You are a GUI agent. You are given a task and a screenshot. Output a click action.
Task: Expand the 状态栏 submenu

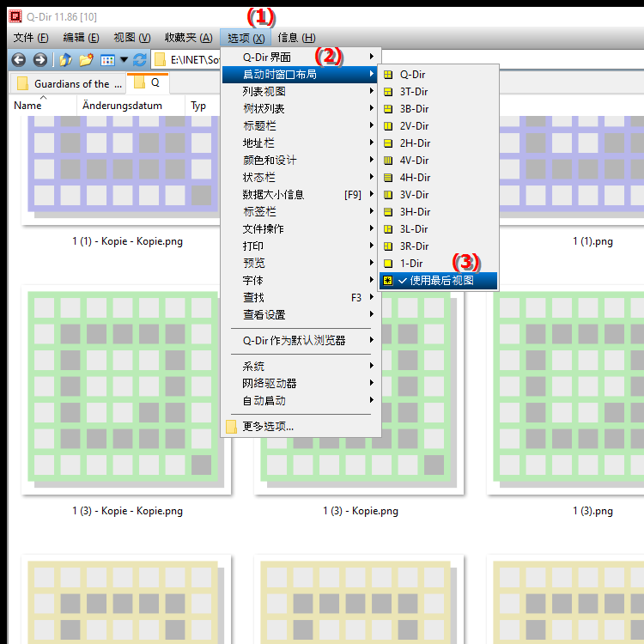301,178
